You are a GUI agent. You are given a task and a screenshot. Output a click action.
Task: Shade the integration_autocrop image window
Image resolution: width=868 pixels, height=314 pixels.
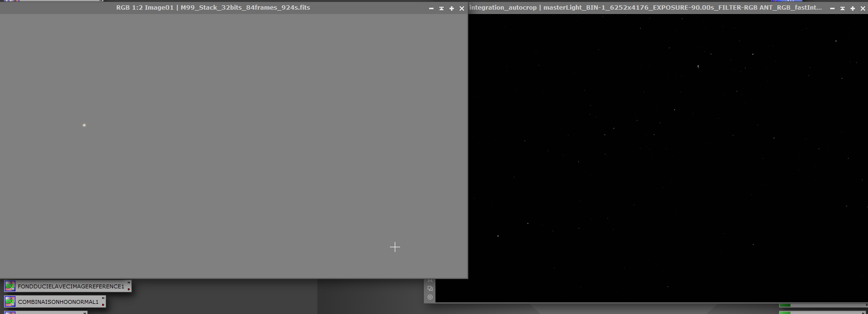pos(842,8)
